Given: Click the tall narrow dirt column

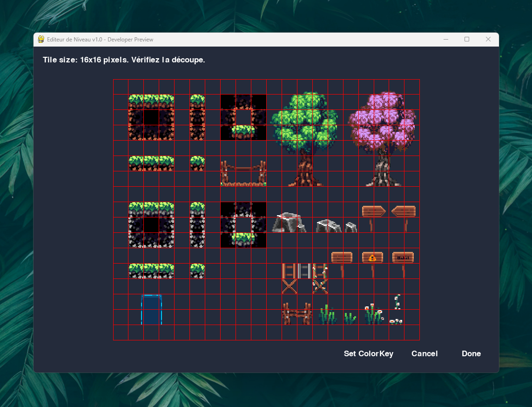Looking at the screenshot, I should 197,117.
